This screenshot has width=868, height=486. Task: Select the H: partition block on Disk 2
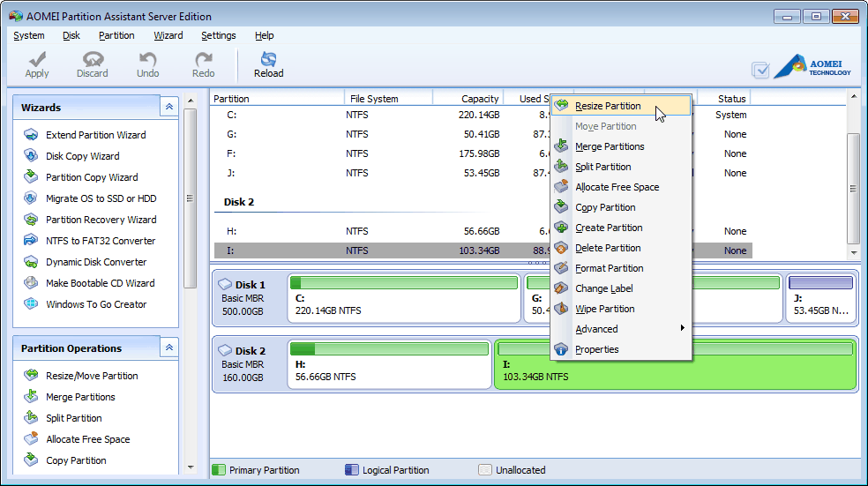(389, 364)
